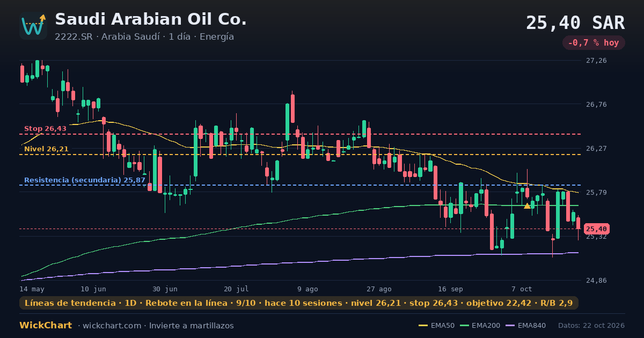Click the 24,86 price axis value

(596, 281)
